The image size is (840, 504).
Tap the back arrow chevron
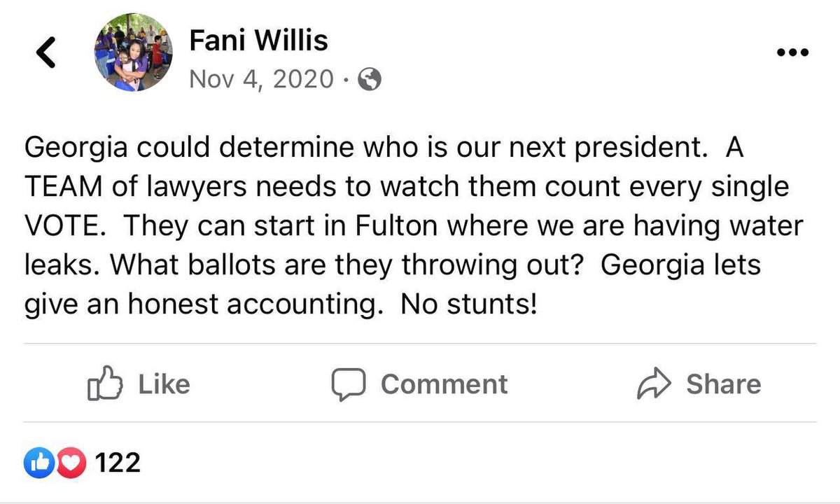[x=45, y=53]
